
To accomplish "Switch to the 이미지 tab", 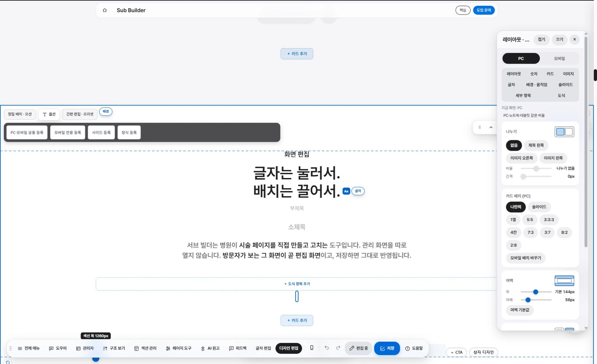I will click(568, 74).
